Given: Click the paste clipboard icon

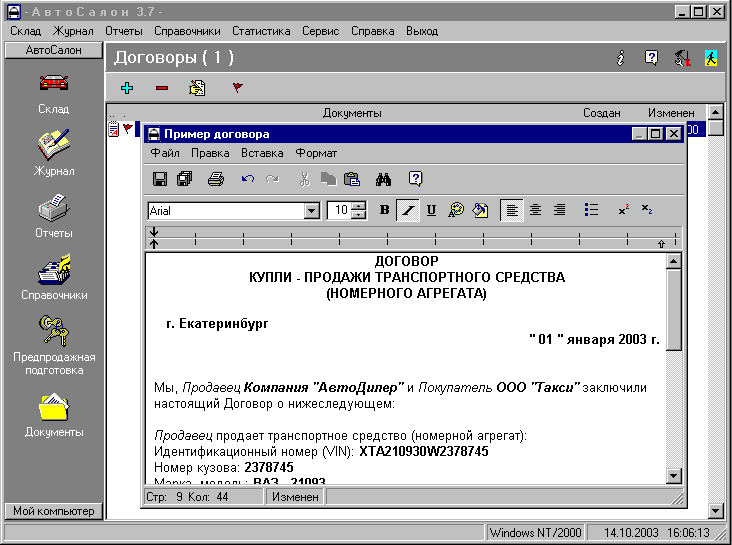Looking at the screenshot, I should point(351,180).
